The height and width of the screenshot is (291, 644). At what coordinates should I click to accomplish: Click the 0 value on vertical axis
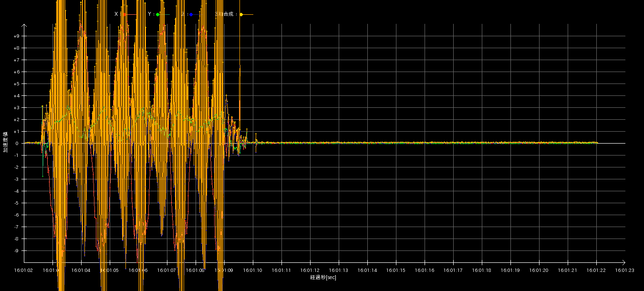(x=17, y=144)
